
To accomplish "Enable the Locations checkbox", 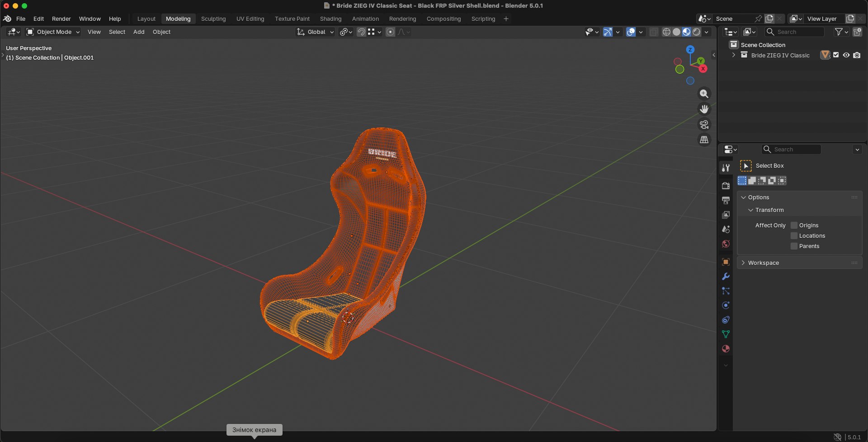I will tap(794, 235).
